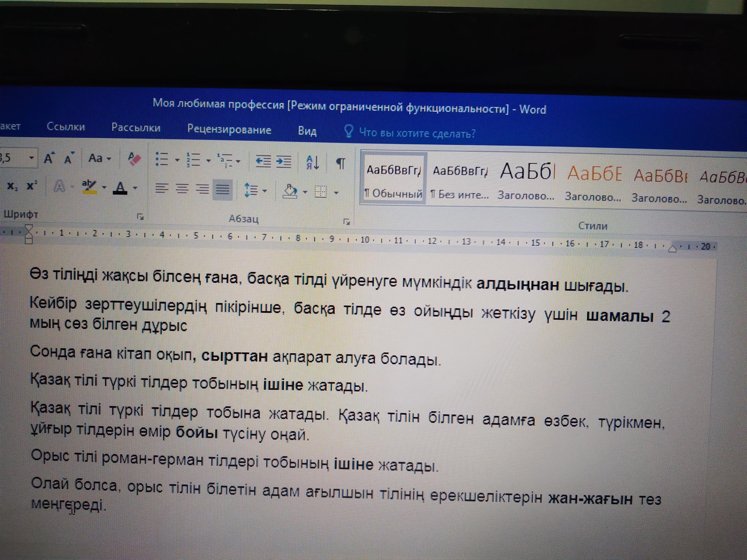
Task: Toggle justified text alignment
Action: click(223, 190)
